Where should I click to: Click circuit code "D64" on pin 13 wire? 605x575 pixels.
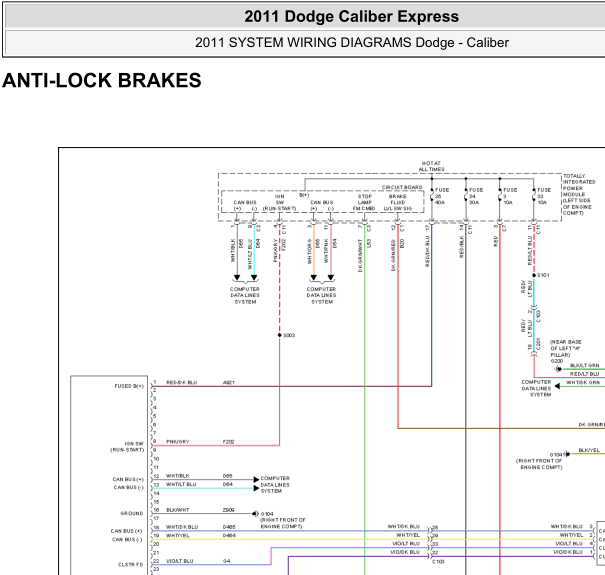pyautogui.click(x=228, y=484)
